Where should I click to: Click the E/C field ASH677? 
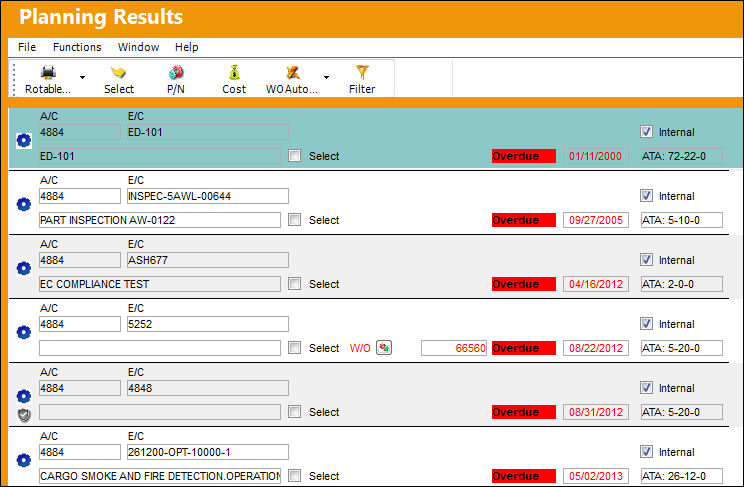(208, 260)
